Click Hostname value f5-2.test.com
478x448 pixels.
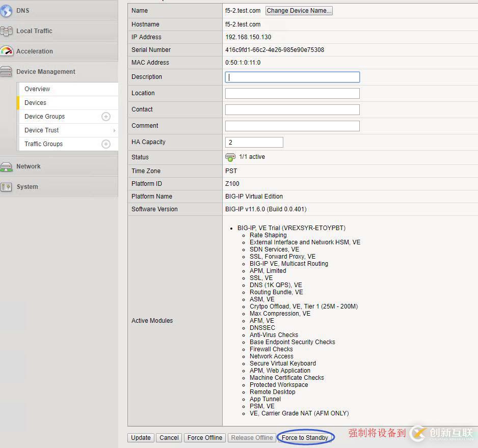(243, 24)
